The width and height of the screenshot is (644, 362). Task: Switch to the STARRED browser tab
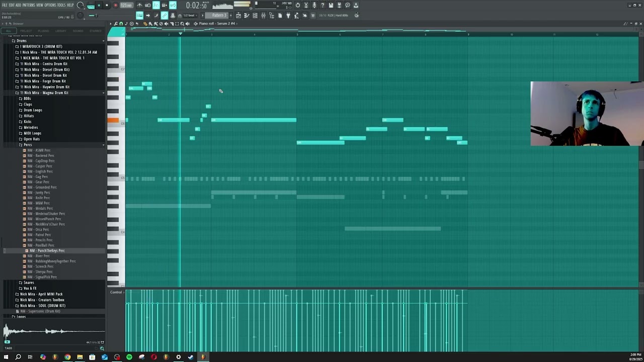pyautogui.click(x=95, y=31)
